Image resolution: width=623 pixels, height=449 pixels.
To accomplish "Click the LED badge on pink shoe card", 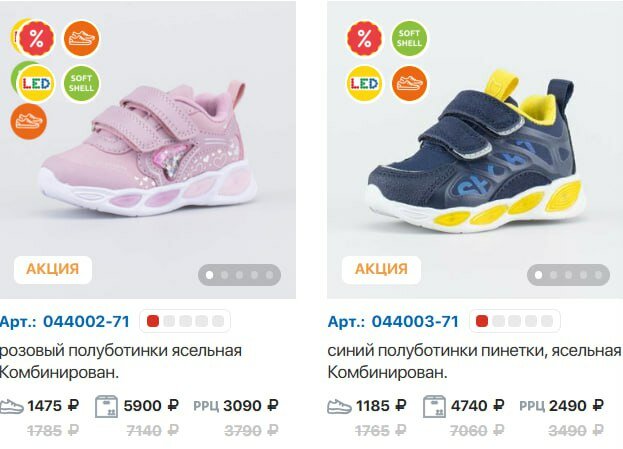I will (36, 83).
